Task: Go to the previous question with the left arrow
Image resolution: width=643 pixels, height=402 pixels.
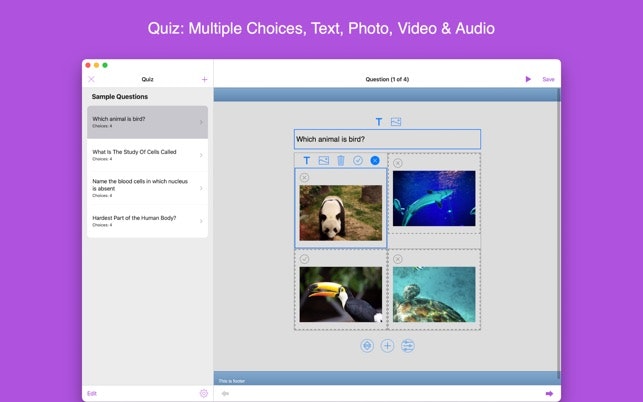Action: (x=225, y=393)
